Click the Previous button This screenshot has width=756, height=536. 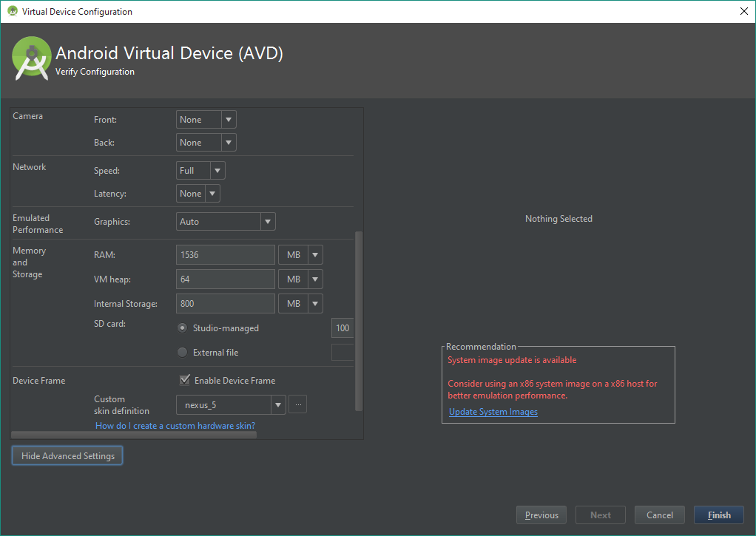(x=541, y=515)
